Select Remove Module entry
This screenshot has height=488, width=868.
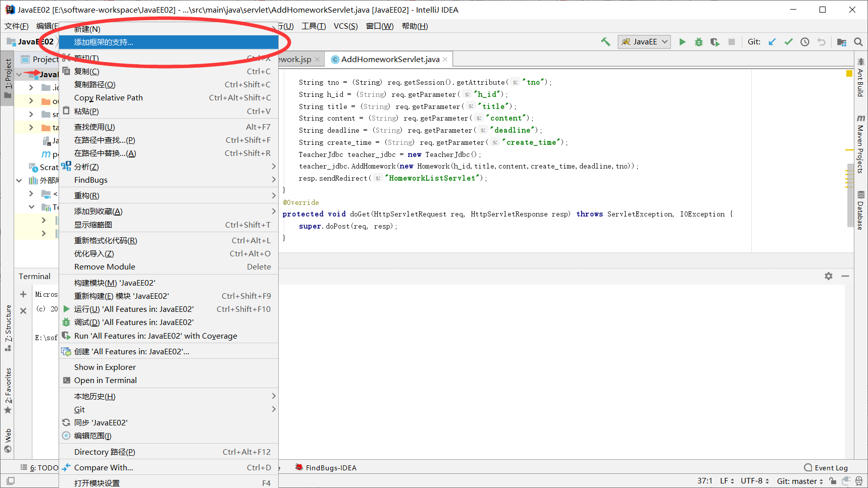pyautogui.click(x=169, y=266)
